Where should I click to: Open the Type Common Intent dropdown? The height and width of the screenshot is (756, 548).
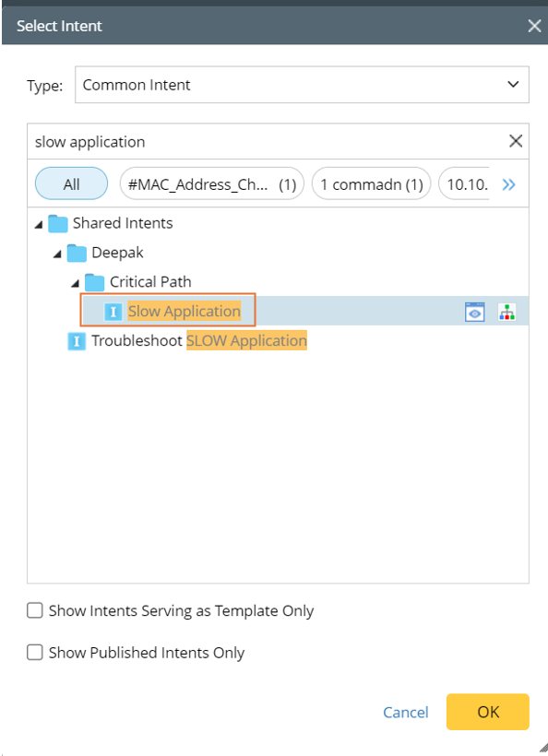click(x=302, y=85)
